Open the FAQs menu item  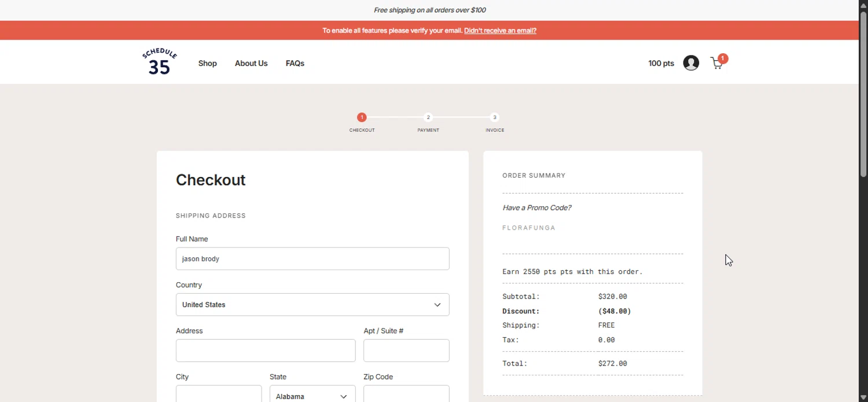pos(295,64)
